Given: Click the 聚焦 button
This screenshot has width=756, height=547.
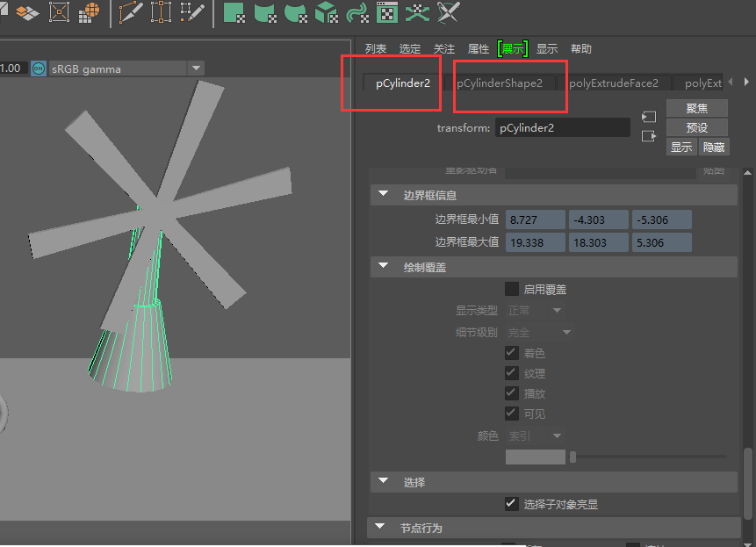Looking at the screenshot, I should pos(696,108).
